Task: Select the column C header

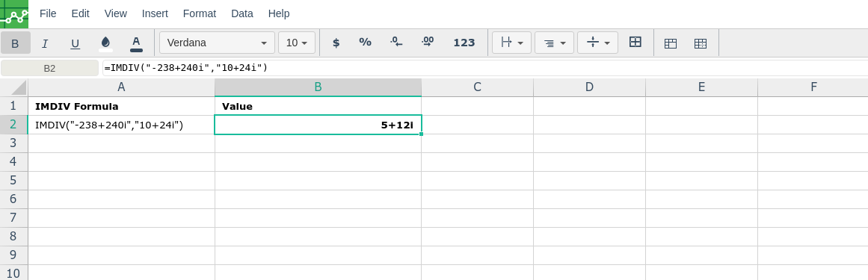Action: pos(477,87)
